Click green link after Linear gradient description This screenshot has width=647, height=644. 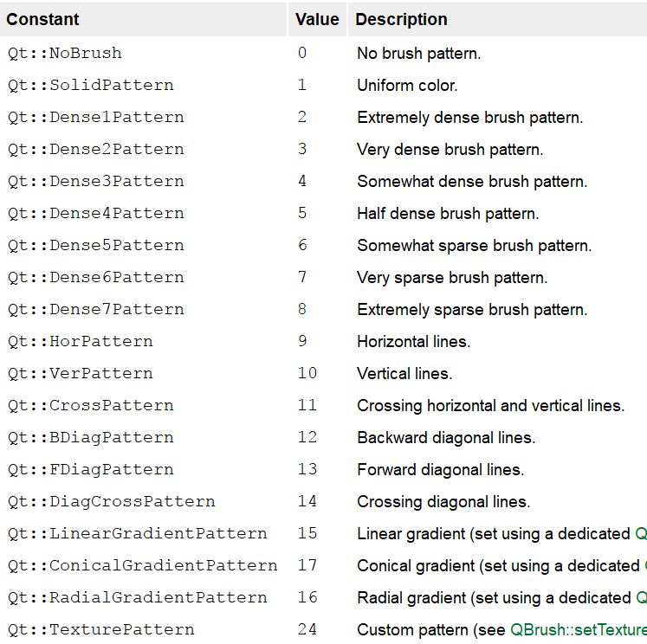pyautogui.click(x=641, y=533)
